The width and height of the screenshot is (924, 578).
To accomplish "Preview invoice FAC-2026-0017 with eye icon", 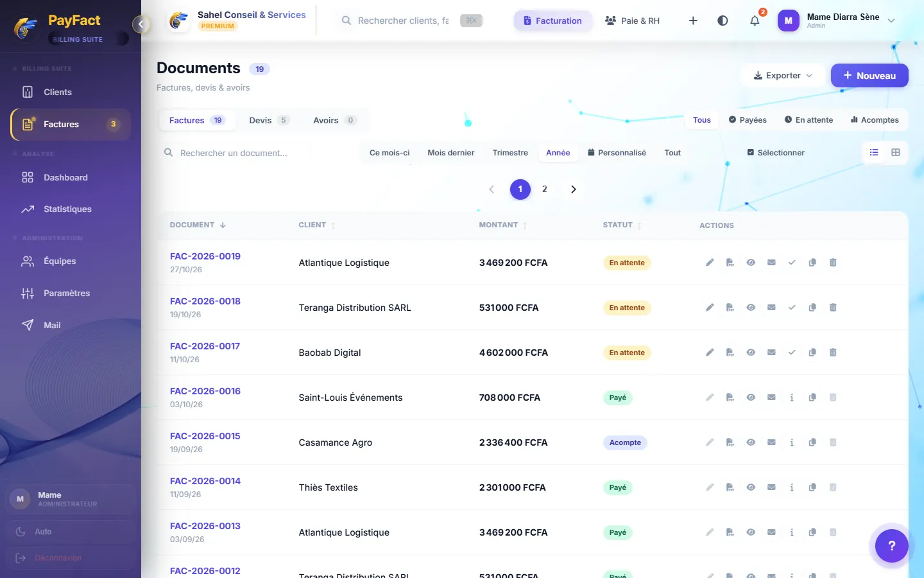I will click(x=751, y=353).
